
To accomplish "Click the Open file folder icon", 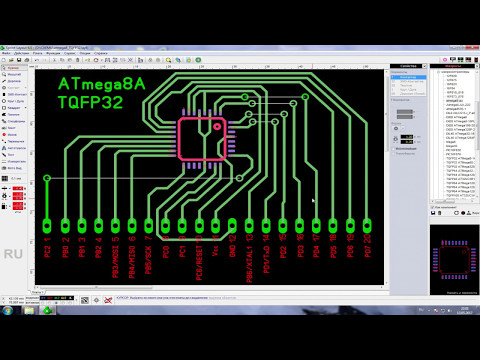I will pos(11,60).
